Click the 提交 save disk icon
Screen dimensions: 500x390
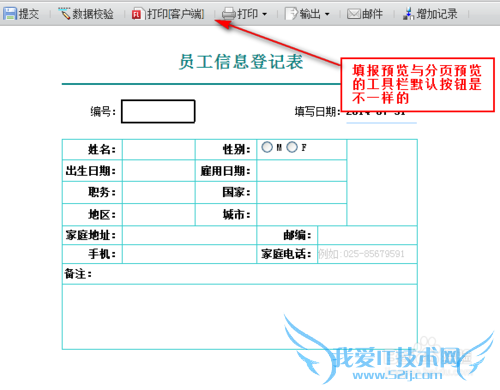[x=10, y=14]
